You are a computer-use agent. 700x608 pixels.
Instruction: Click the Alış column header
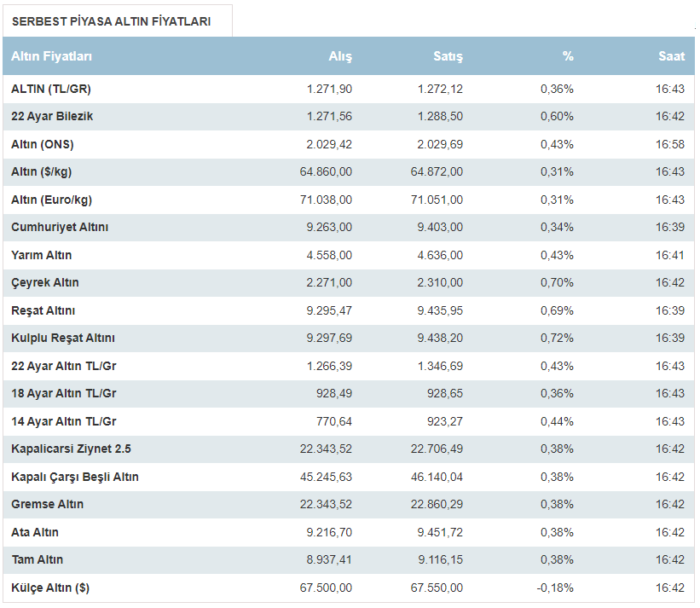(340, 56)
